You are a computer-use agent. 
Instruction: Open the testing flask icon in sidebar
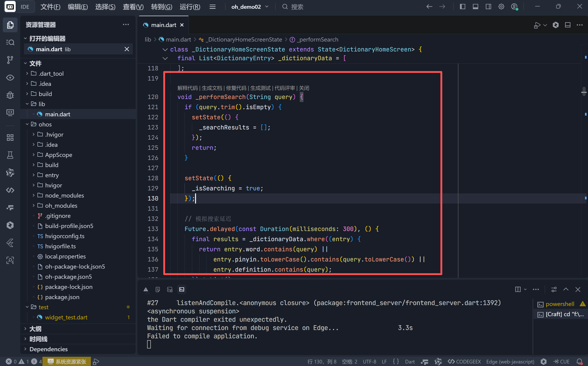tap(10, 155)
